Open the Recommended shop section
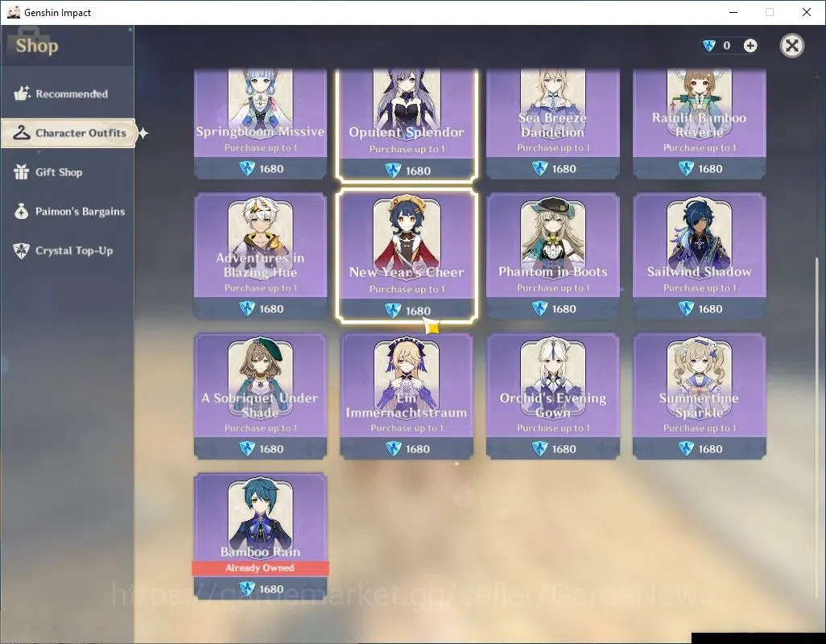Screen dimensions: 826x644 [67, 93]
